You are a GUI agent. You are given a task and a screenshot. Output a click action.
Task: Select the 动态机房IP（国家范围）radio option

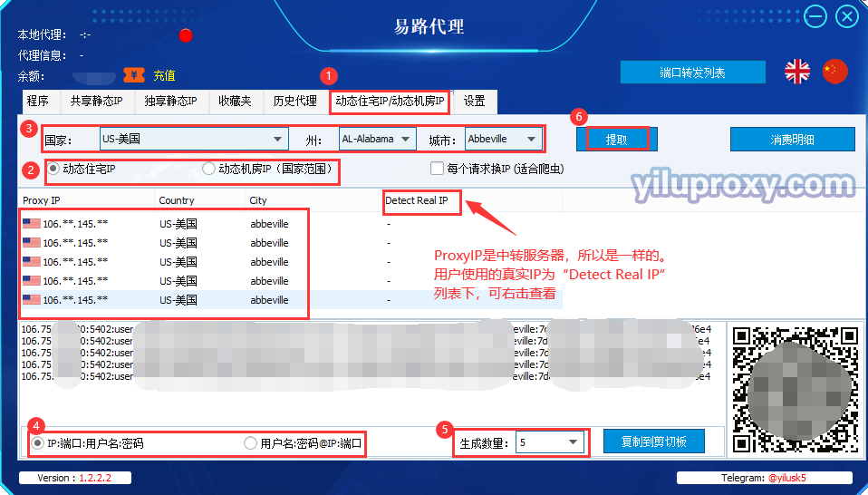coord(270,169)
